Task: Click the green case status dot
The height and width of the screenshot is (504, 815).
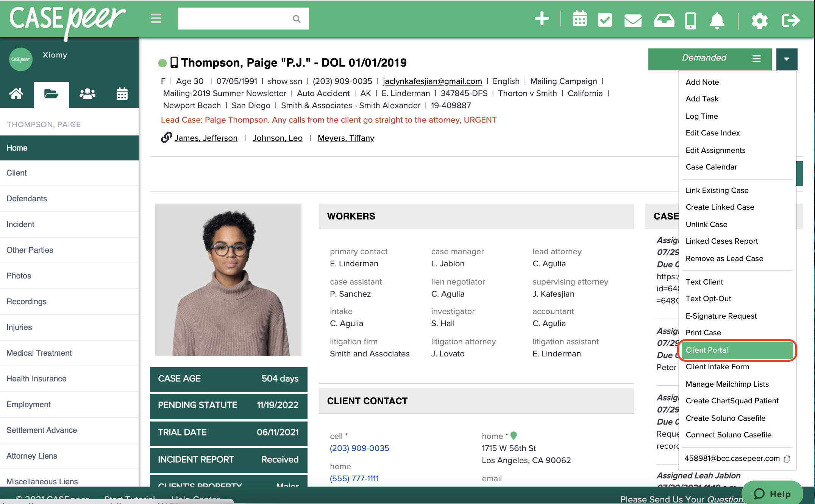Action: 162,63
